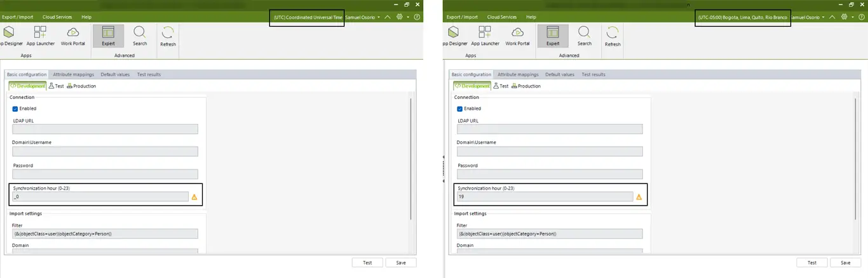The height and width of the screenshot is (278, 868).
Task: Uncheck the Enabled checkbox in the right window
Action: [x=460, y=109]
